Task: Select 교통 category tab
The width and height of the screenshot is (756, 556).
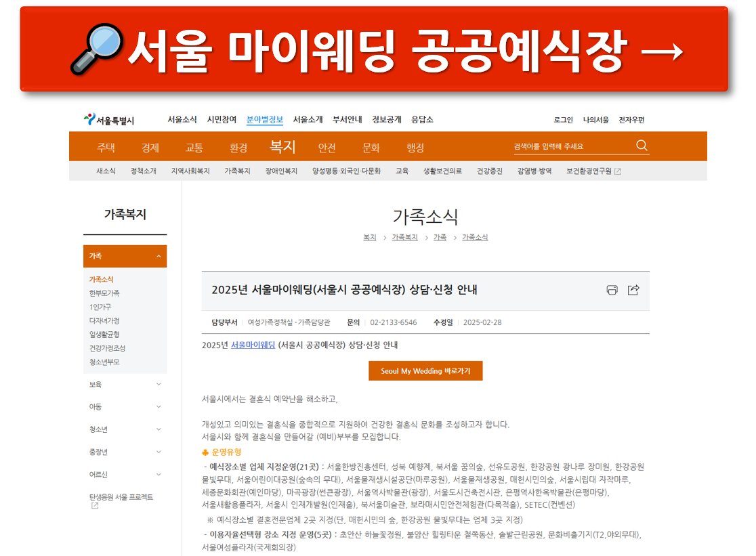Action: pyautogui.click(x=194, y=148)
